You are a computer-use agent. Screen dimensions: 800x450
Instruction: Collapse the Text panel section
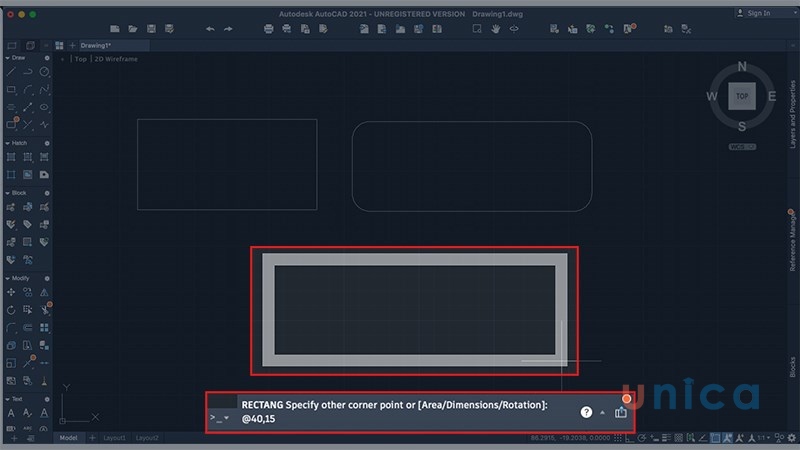(8, 399)
